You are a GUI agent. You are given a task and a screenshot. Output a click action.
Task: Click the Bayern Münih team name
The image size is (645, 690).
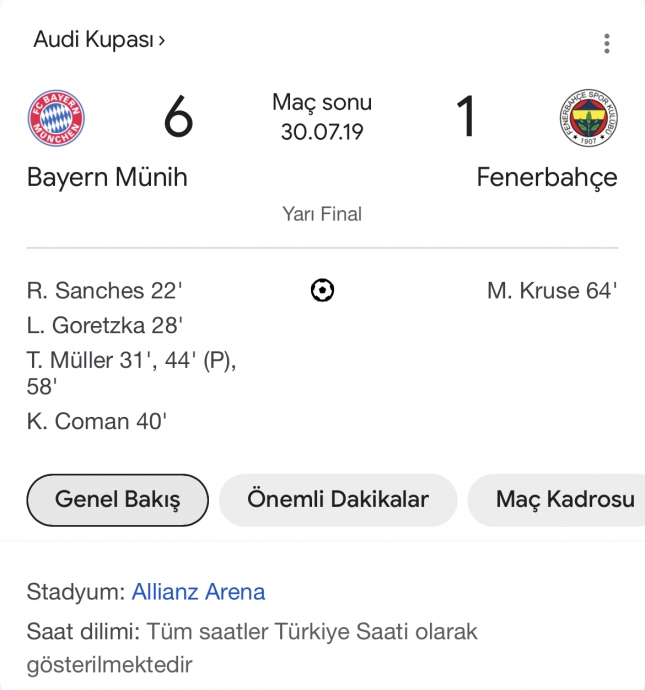point(107,178)
